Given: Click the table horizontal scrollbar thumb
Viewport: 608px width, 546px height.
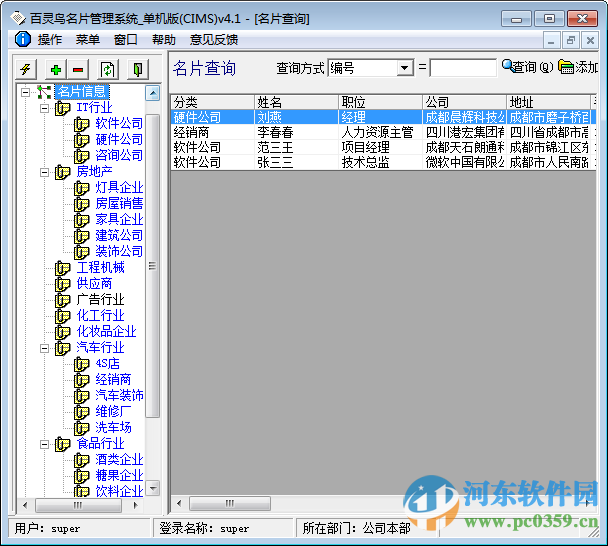Looking at the screenshot, I should coord(230,504).
